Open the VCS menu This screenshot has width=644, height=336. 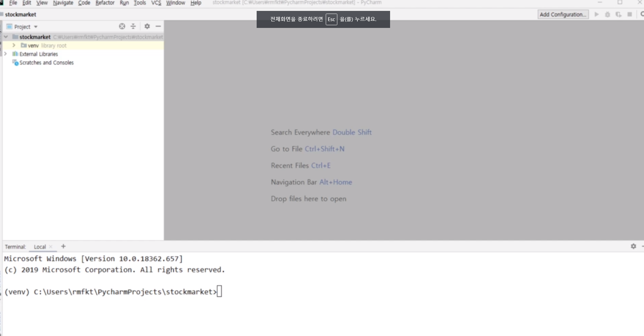156,3
